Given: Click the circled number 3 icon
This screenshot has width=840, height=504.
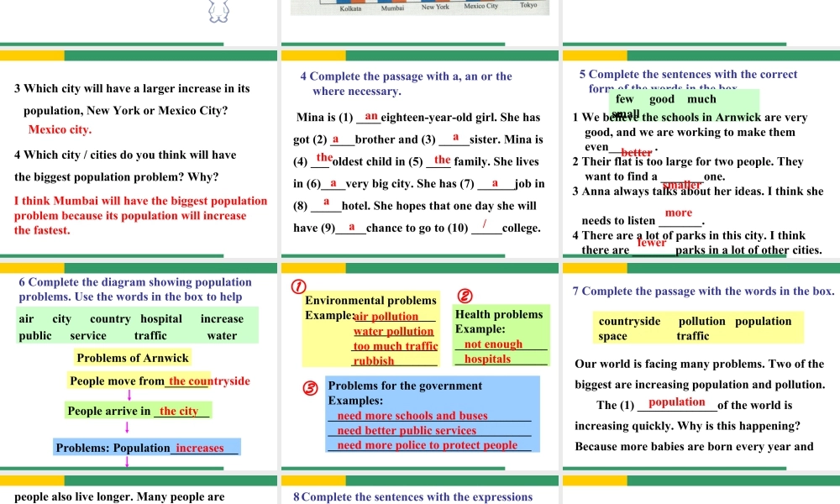Looking at the screenshot, I should (310, 388).
